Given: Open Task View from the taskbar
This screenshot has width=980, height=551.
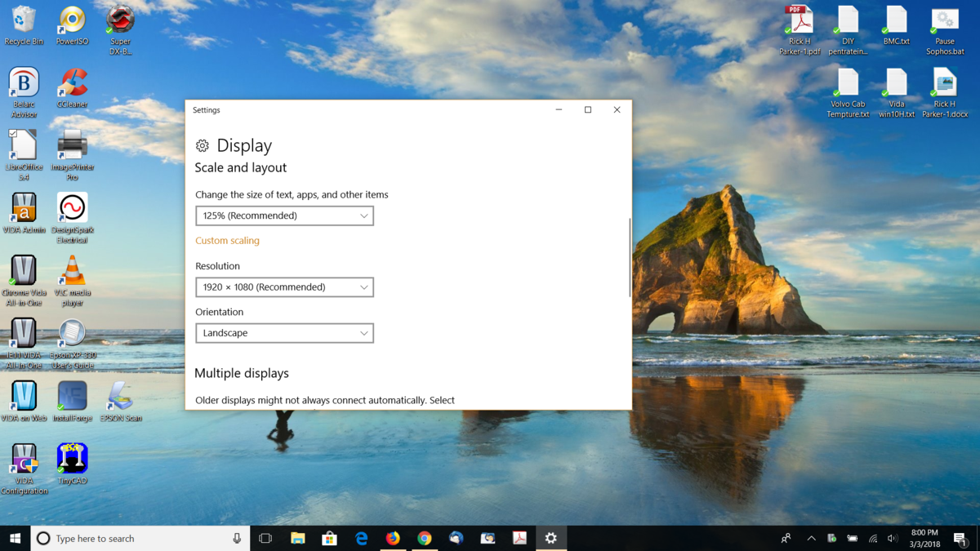Looking at the screenshot, I should [x=265, y=539].
